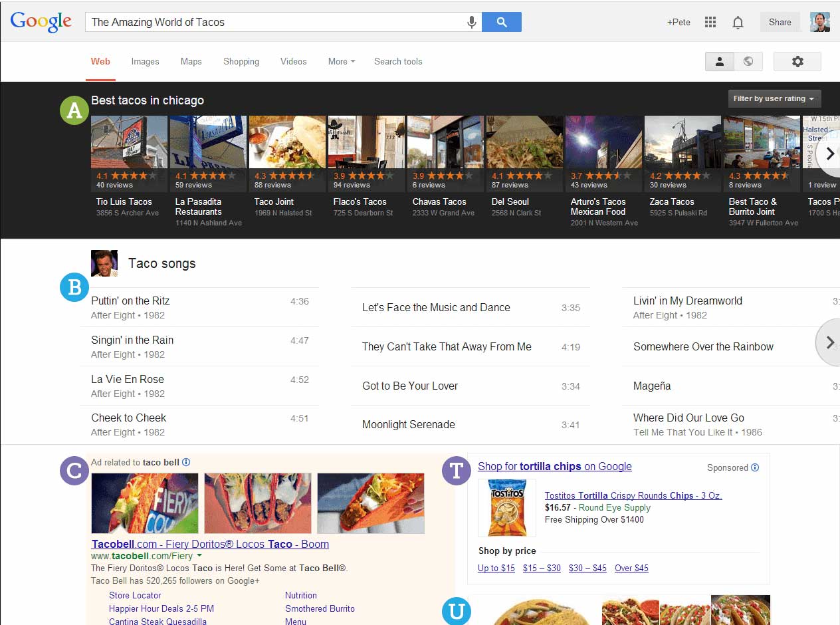
Task: Expand the tacobell.com URL arrow
Action: pos(199,556)
